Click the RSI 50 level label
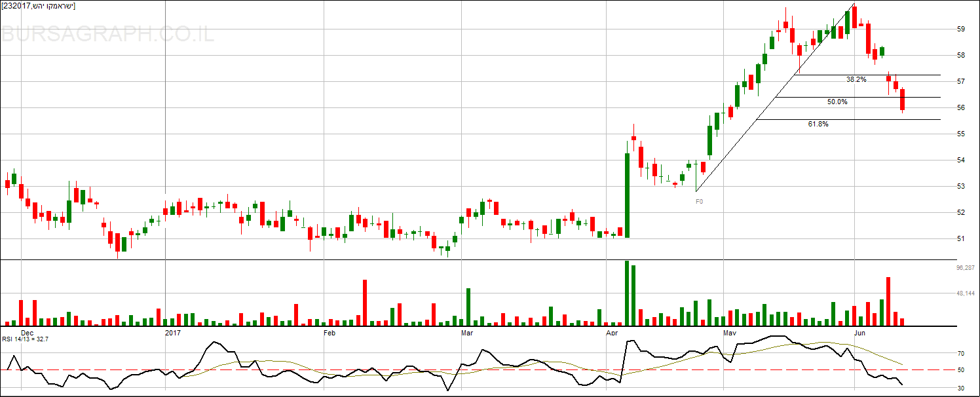The image size is (980, 397). [x=960, y=371]
